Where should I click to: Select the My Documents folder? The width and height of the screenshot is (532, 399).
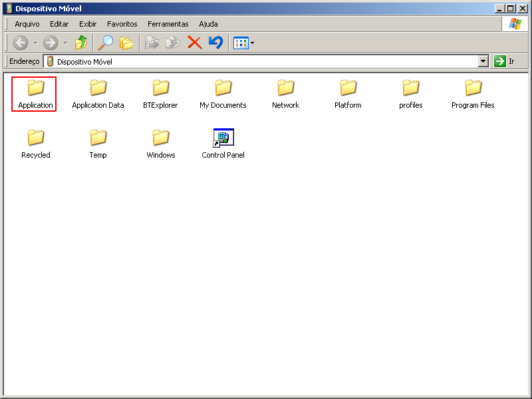coord(223,94)
